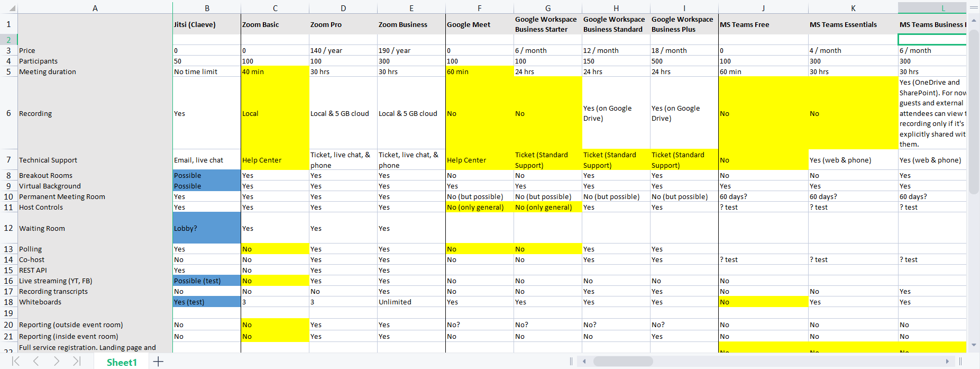Click the 'REST API' row label
Viewport: 980px width, 369px height.
point(95,270)
